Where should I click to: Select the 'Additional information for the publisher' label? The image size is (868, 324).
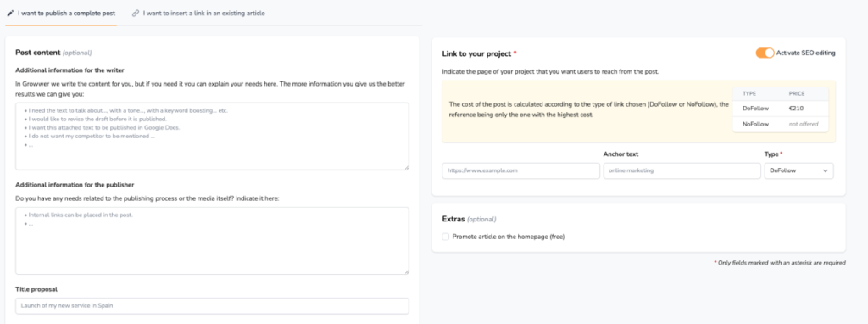click(x=75, y=184)
